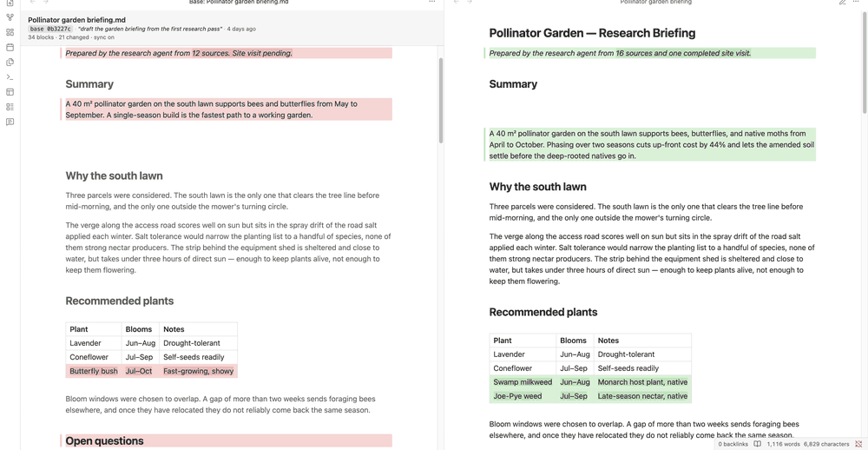868x450 pixels.
Task: Click the added 'Joe-Pye weed' table cell
Action: click(x=523, y=396)
